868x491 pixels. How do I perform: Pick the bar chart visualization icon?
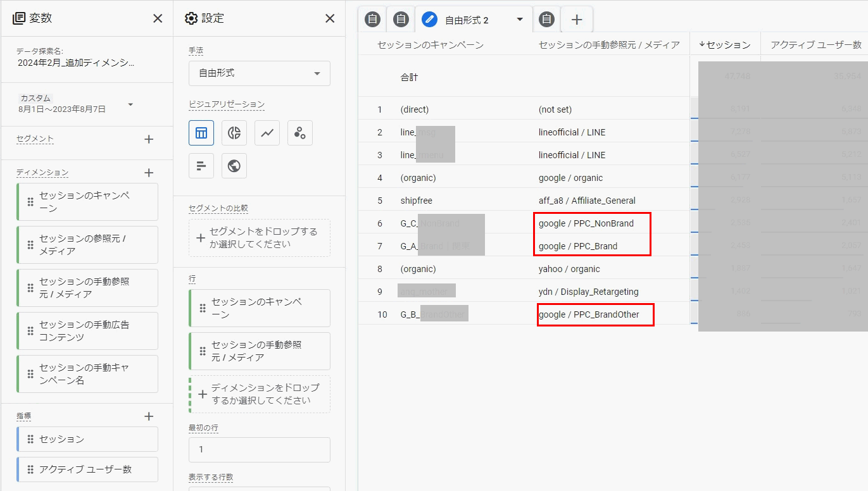tap(201, 166)
